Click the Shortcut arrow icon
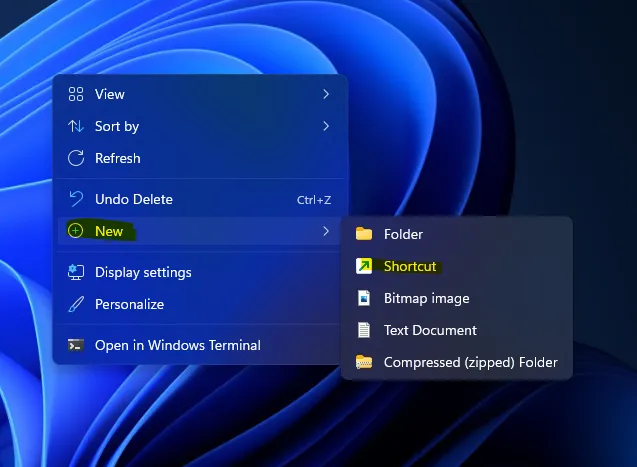The width and height of the screenshot is (637, 467). 364,266
